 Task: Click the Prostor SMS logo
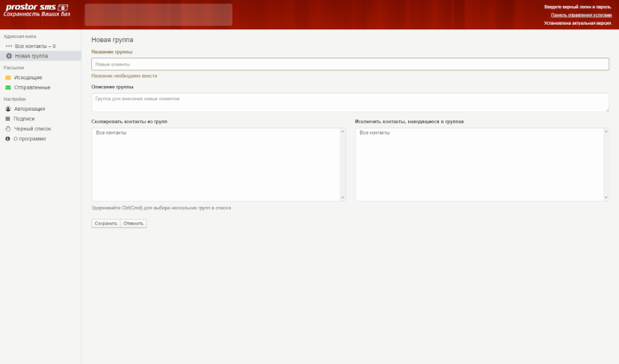(37, 10)
